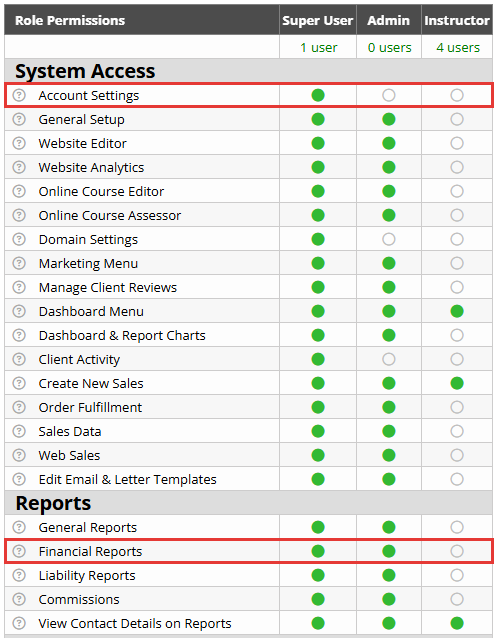
Task: Click the help icon for Website Analytics
Action: (x=19, y=167)
